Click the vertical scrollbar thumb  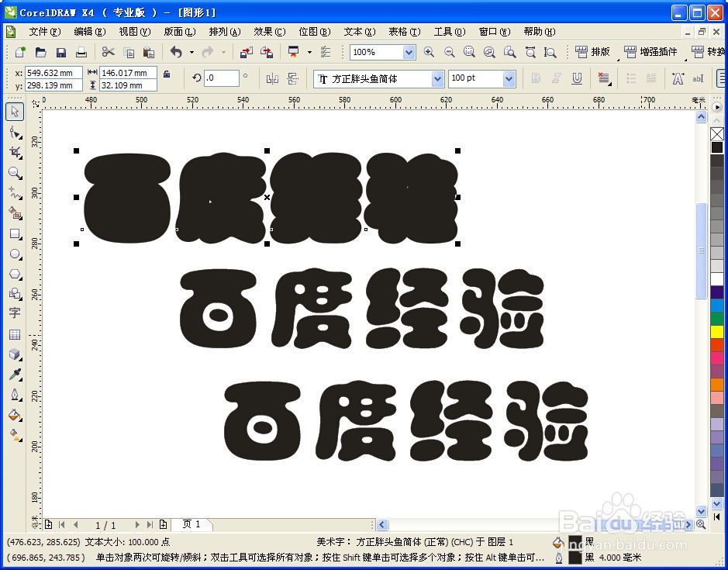coord(701,250)
